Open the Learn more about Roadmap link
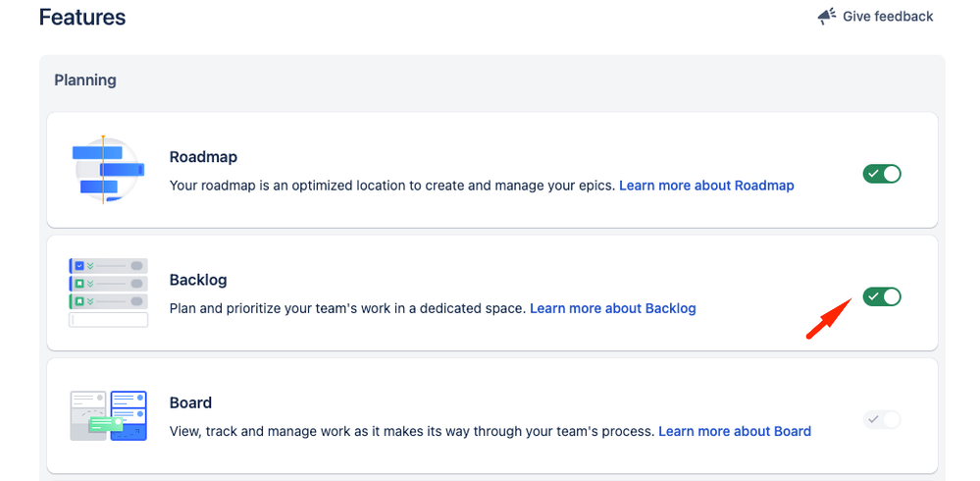The width and height of the screenshot is (980, 481). (x=706, y=185)
